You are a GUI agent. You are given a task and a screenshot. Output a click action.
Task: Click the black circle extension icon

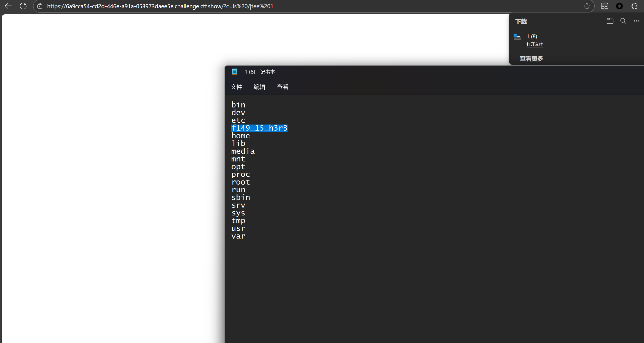point(619,6)
